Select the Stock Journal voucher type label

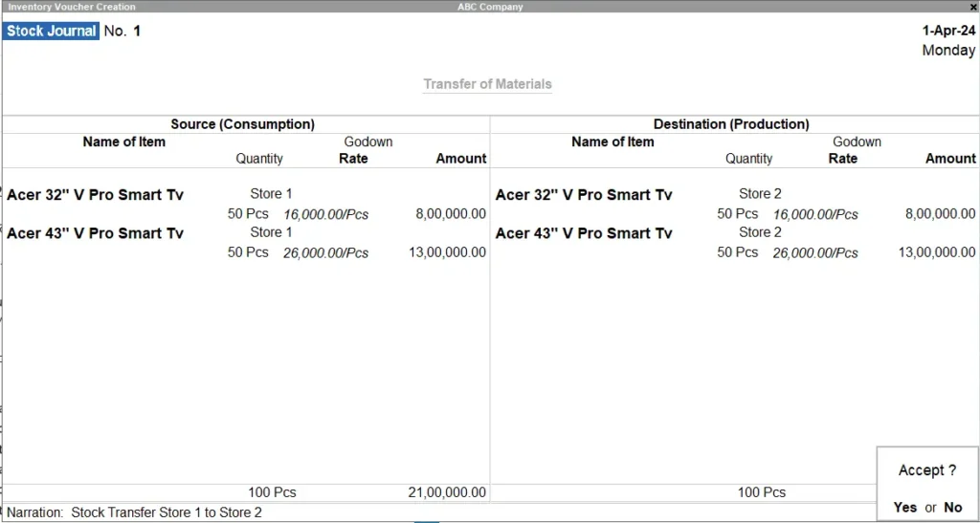click(x=52, y=31)
